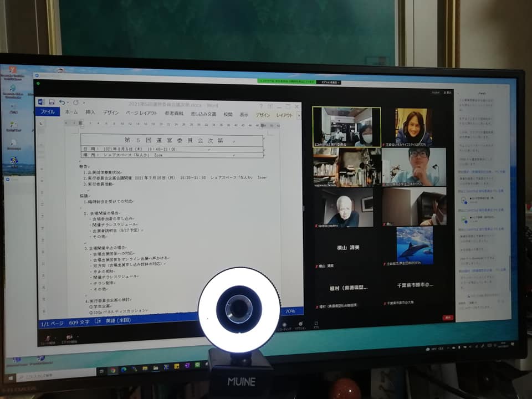The width and height of the screenshot is (532, 399).
Task: Click the 英語 (米国) language indicator
Action: coord(118,320)
